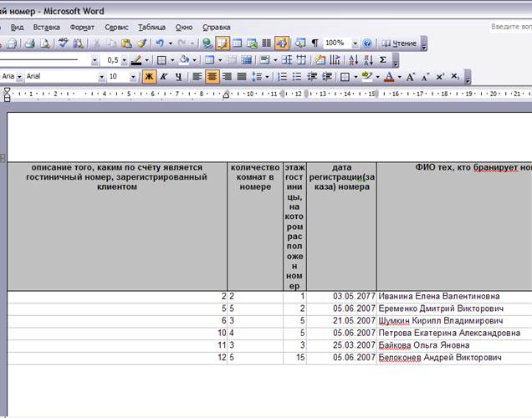Expand the undo history arrow

point(171,43)
